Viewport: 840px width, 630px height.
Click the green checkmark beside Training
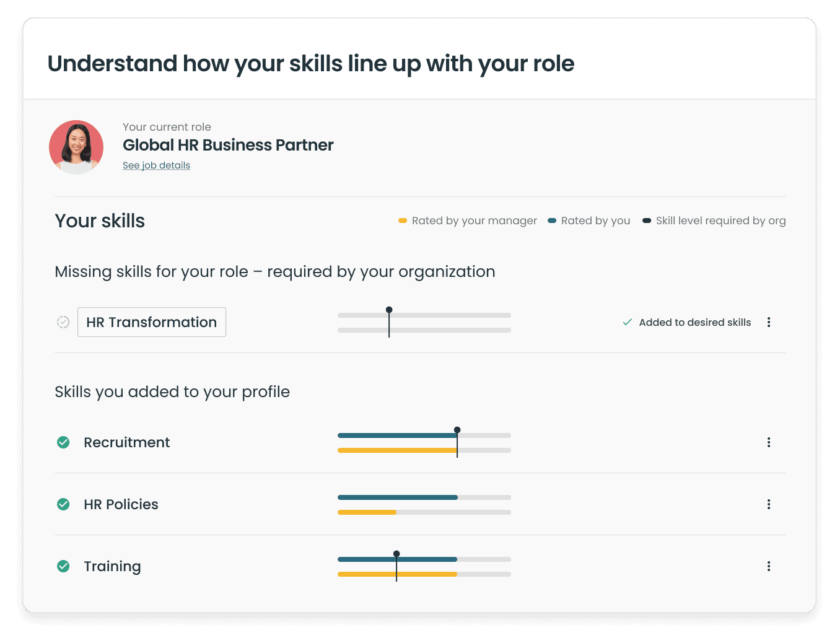click(63, 566)
